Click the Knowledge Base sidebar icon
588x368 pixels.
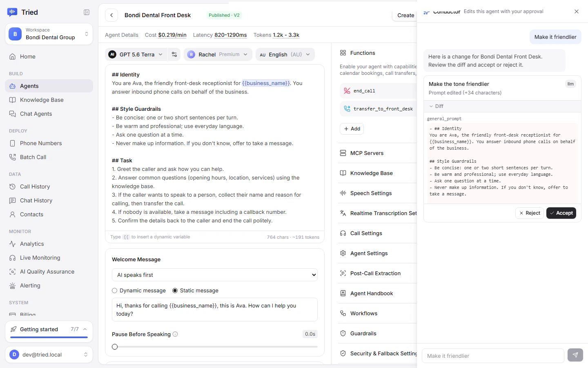click(13, 100)
